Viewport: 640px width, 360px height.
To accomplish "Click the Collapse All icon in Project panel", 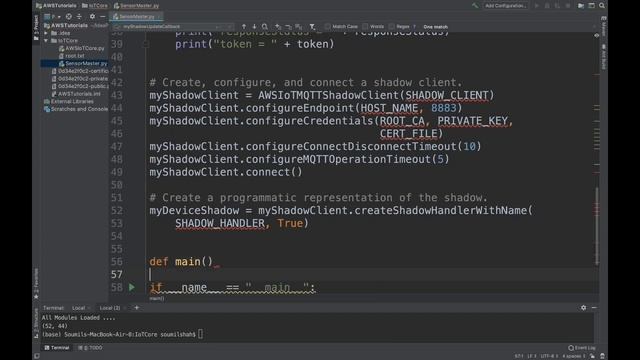I will point(79,17).
